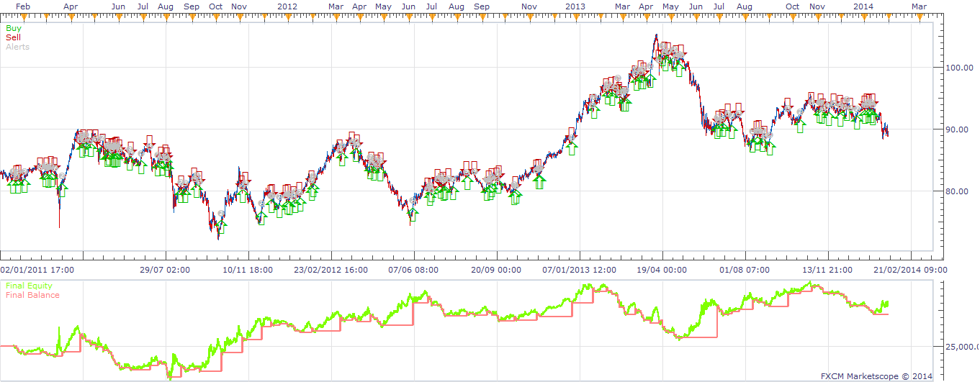Click the 07/01/2013 12:00 date label
The image size is (980, 382).
[x=580, y=270]
